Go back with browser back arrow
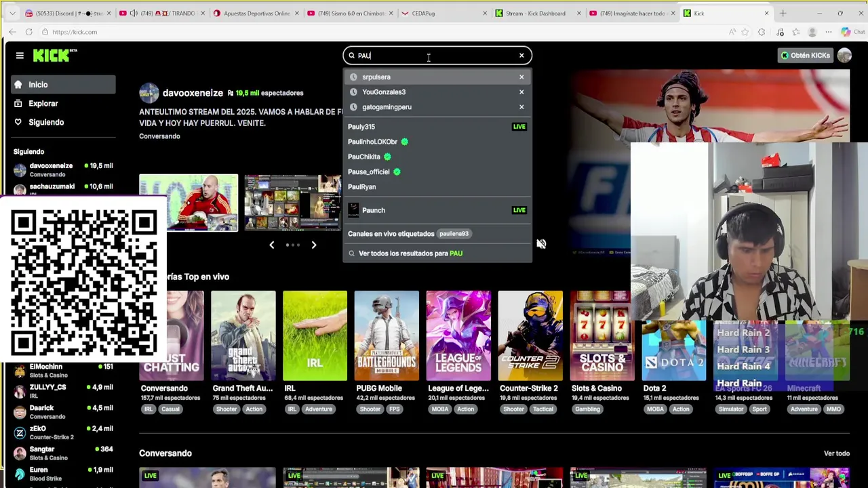Image resolution: width=868 pixels, height=488 pixels. [x=12, y=32]
